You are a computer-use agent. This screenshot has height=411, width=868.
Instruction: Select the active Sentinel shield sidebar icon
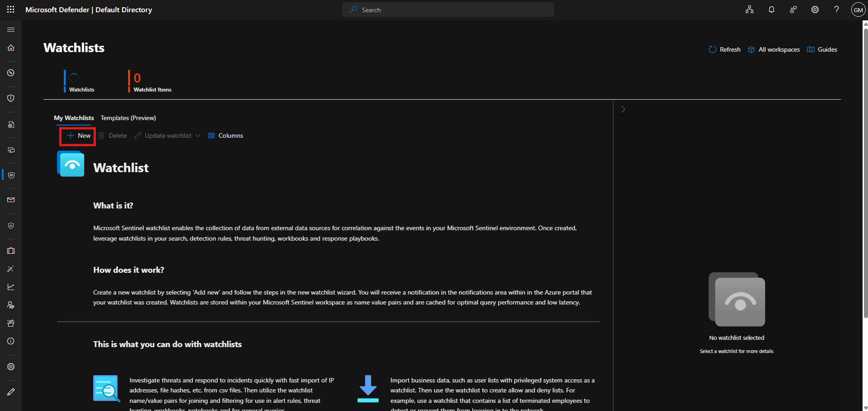(11, 175)
